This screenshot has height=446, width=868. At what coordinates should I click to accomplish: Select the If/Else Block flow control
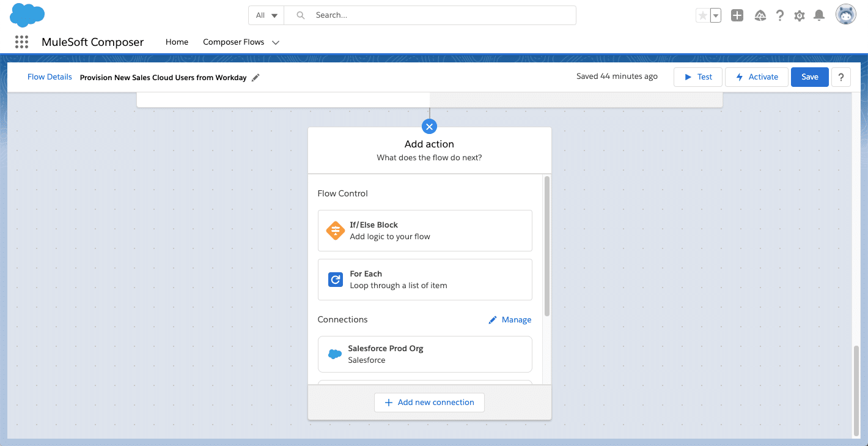coord(425,231)
